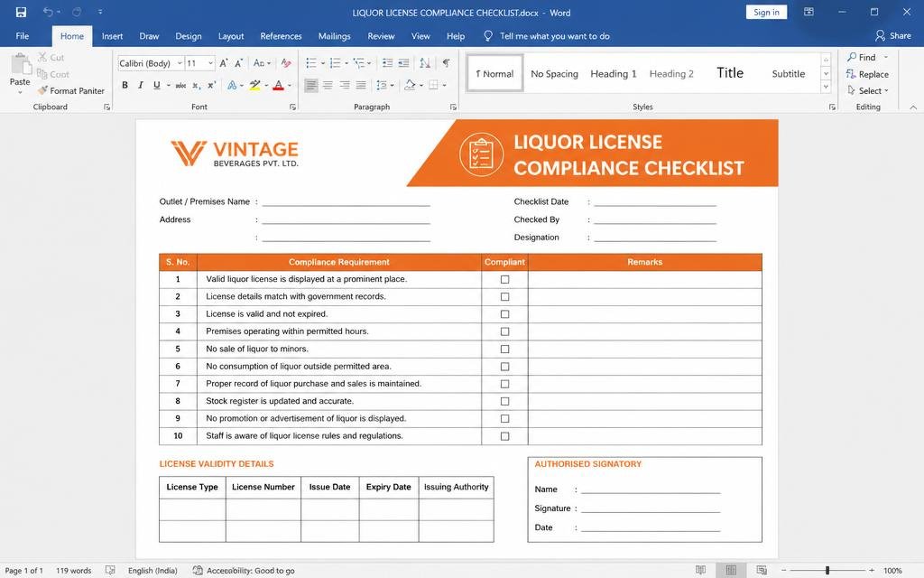Apply red font color
This screenshot has height=578, width=924.
[279, 85]
